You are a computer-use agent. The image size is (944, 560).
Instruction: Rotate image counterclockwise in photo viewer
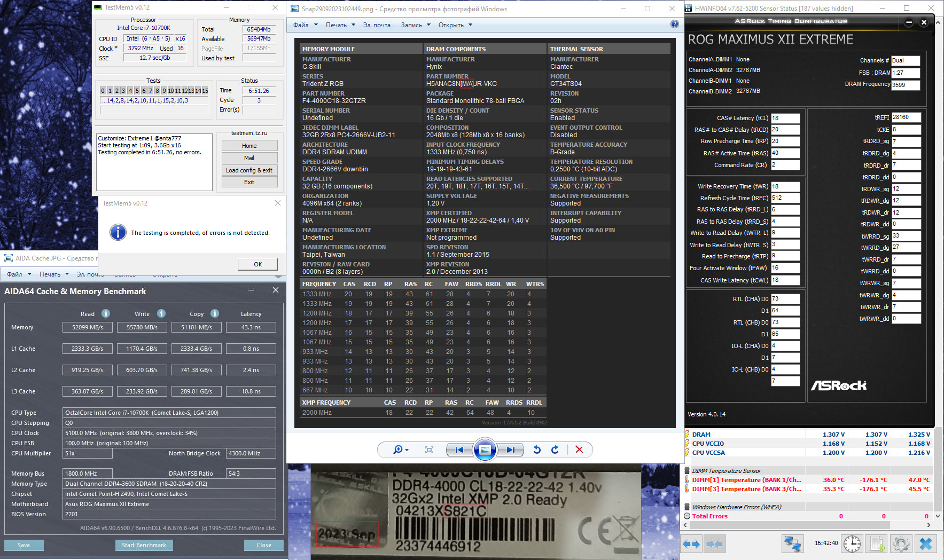click(537, 449)
